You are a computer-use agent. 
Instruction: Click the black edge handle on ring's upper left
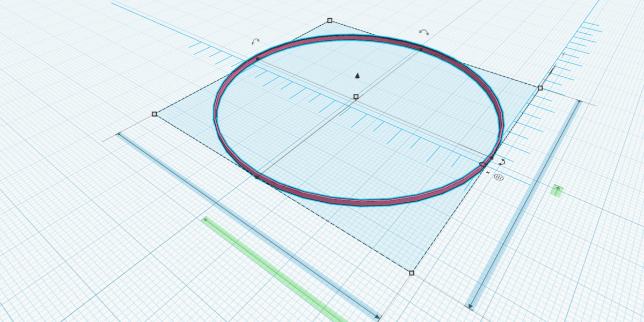tap(257, 59)
